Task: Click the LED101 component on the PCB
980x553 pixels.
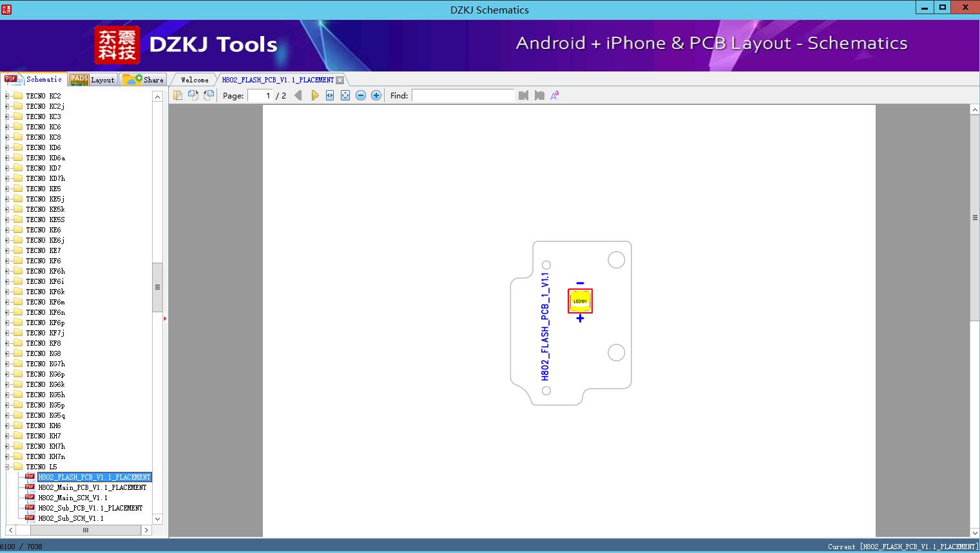Action: [580, 301]
